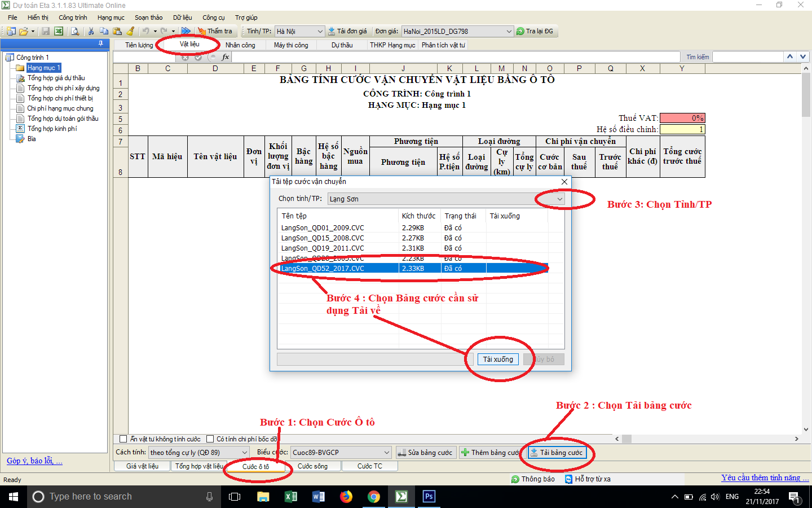812x508 pixels.
Task: Tick 'Có tính chi phí bốc dỡ' checkbox
Action: 210,439
